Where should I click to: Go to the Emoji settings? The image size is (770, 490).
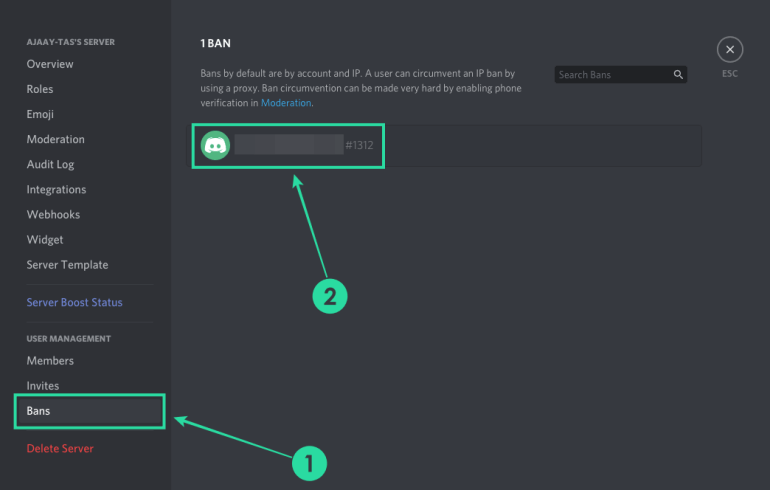click(40, 114)
